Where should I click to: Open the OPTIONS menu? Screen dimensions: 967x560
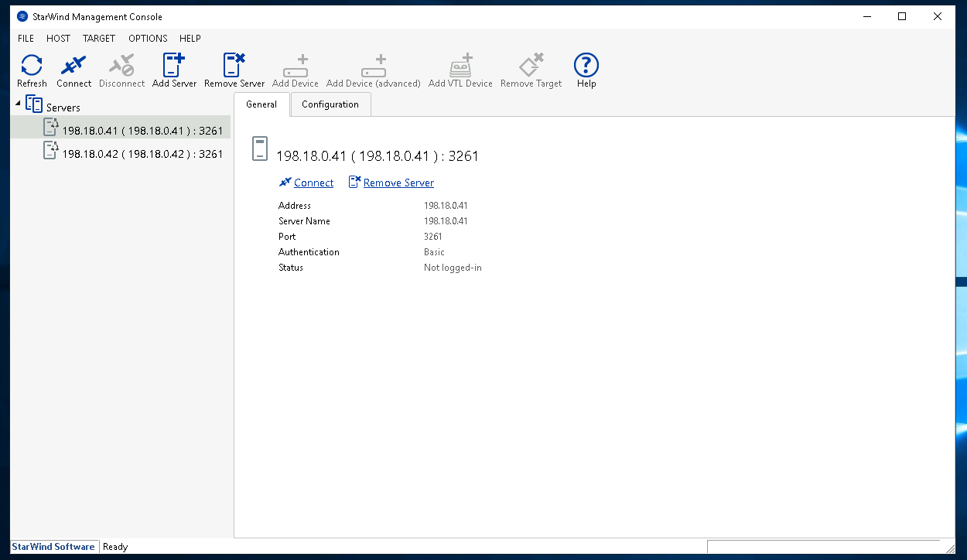[x=148, y=39]
